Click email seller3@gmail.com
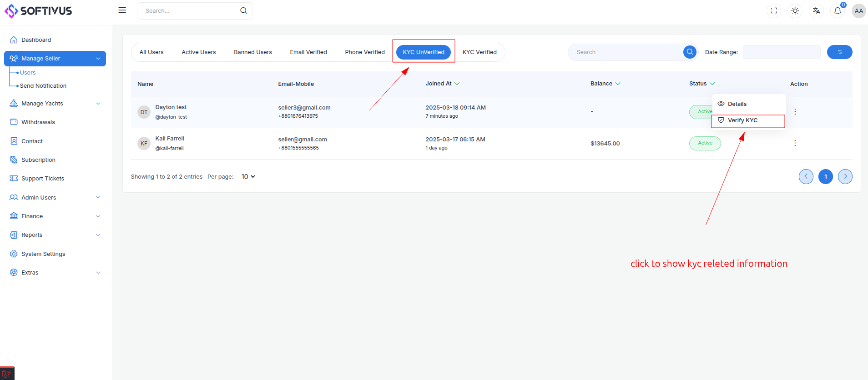This screenshot has width=868, height=380. [x=304, y=108]
